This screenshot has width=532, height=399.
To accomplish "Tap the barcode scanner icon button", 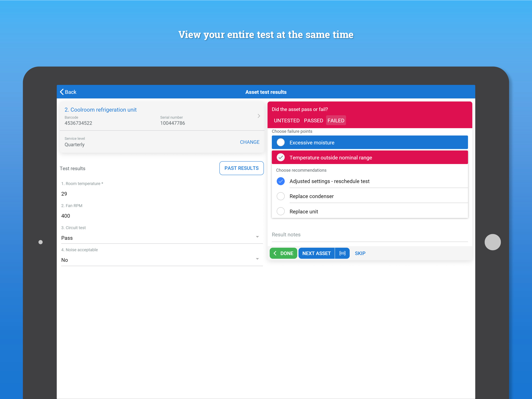I will 342,253.
